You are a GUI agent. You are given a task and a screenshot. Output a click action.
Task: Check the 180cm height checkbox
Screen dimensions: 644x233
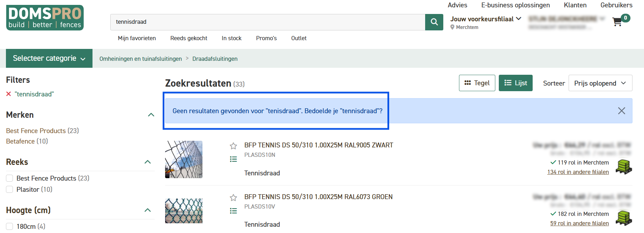point(9,226)
